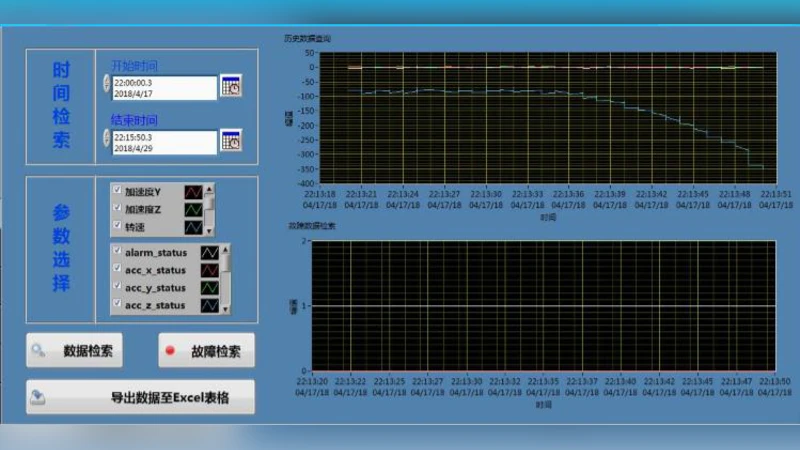Toggle 加速度Y checkbox
The image size is (800, 450).
[x=117, y=190]
